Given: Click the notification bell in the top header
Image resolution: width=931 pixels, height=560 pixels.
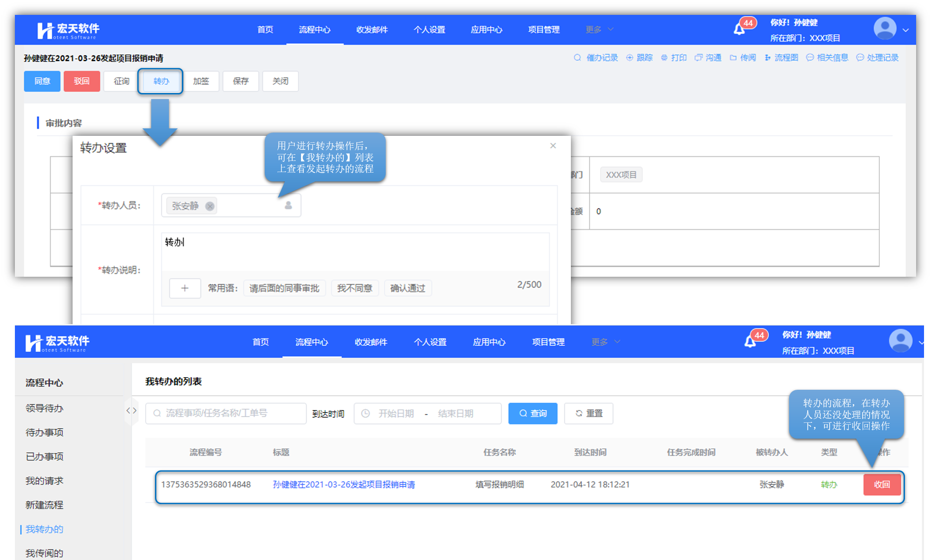Looking at the screenshot, I should (739, 30).
